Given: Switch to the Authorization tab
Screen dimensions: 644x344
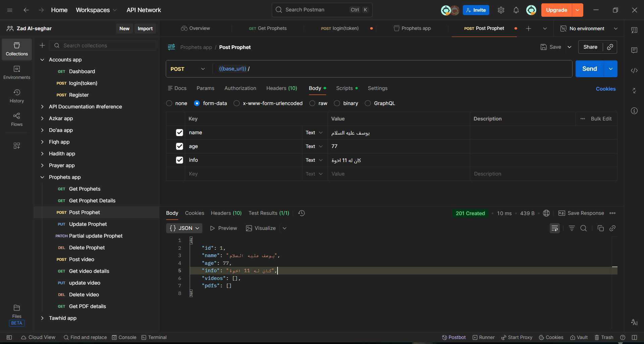Looking at the screenshot, I should point(240,88).
